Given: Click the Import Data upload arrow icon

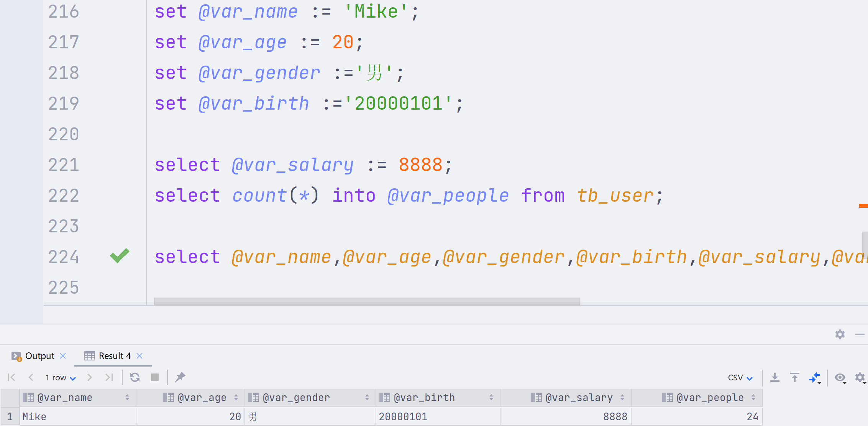Looking at the screenshot, I should [x=795, y=377].
